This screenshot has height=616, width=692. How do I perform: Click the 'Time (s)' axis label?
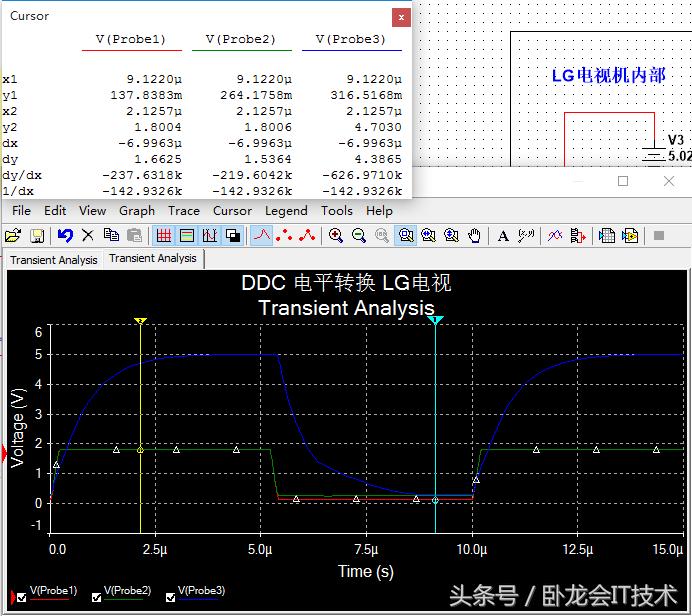coord(366,571)
